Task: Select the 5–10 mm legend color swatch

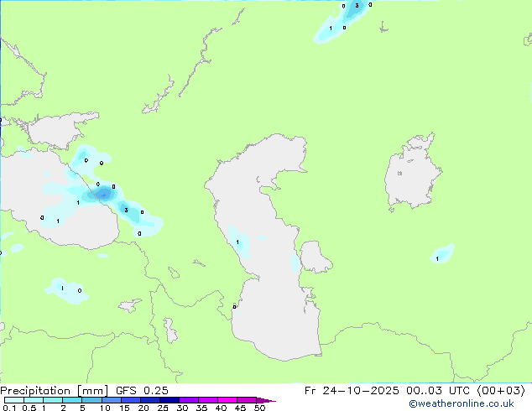Action: coord(91,400)
